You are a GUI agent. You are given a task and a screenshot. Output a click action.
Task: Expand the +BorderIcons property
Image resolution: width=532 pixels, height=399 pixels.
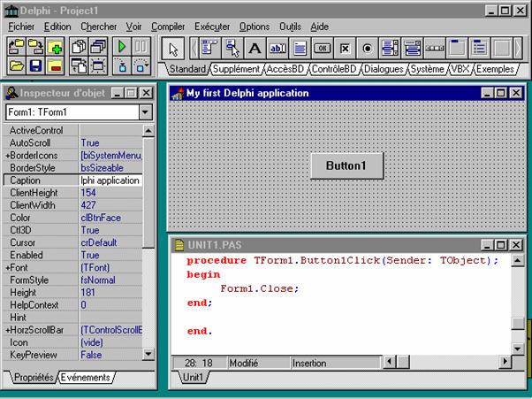click(7, 156)
